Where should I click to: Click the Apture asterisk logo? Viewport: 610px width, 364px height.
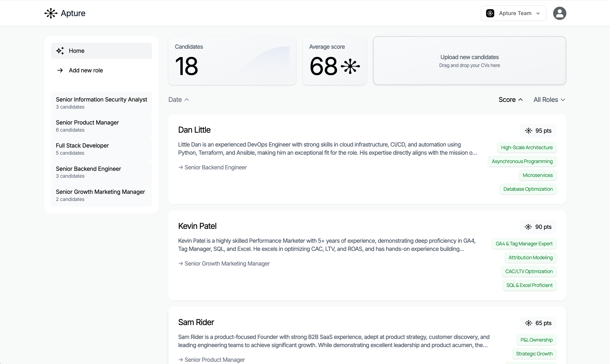[x=51, y=13]
